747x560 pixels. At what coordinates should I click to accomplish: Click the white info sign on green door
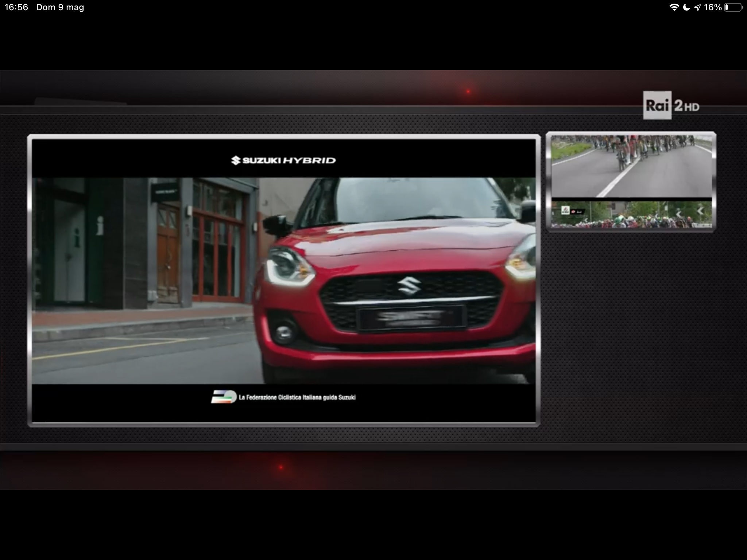100,226
